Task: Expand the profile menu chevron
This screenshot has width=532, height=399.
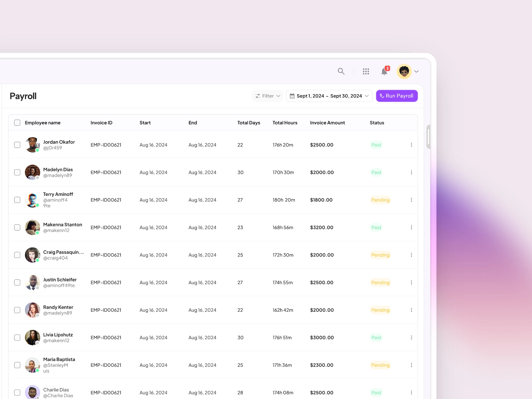Action: [x=416, y=71]
